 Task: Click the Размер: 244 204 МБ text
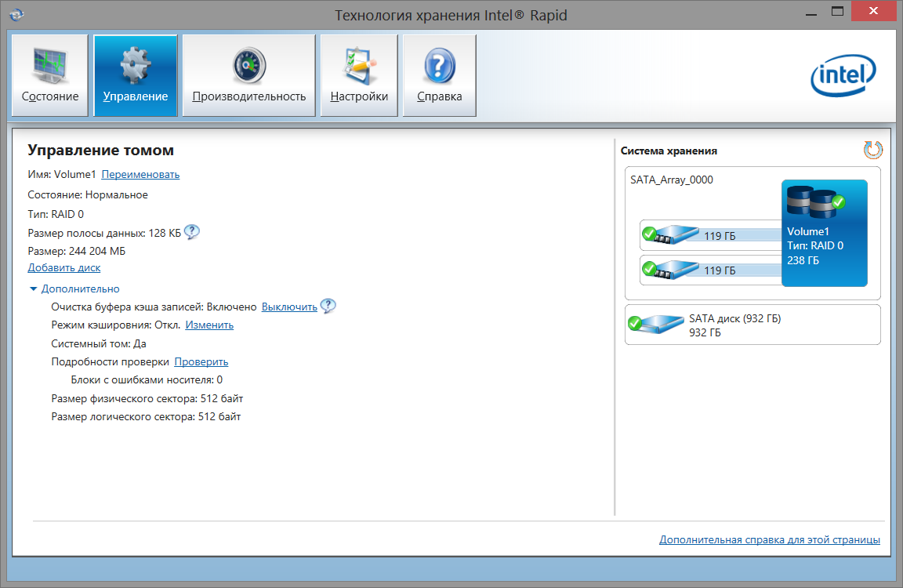click(x=77, y=251)
